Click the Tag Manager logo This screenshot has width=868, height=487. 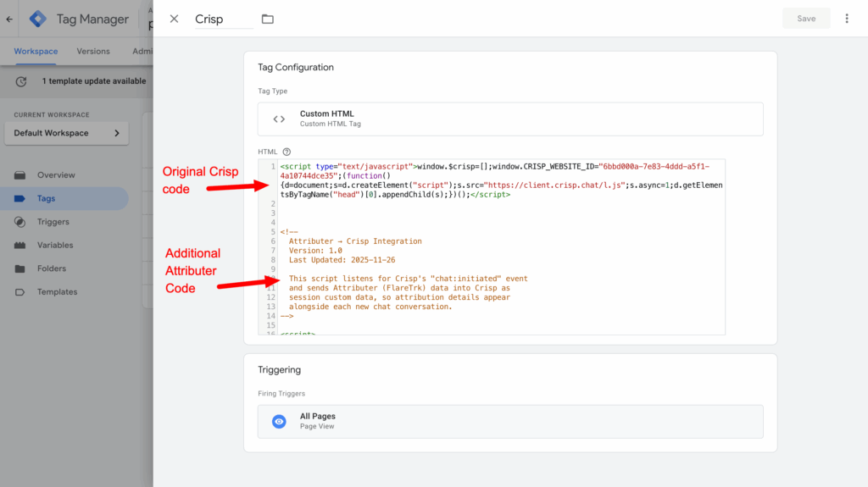[x=38, y=19]
